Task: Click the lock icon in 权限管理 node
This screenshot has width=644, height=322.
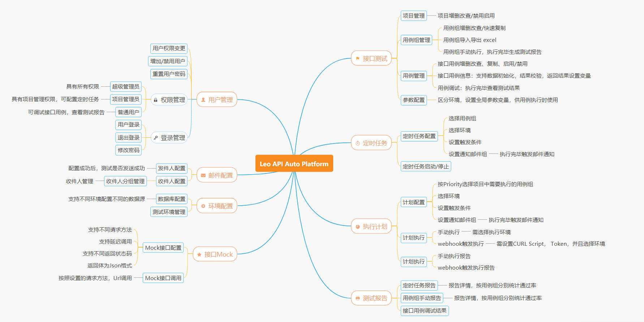Action: tap(155, 100)
